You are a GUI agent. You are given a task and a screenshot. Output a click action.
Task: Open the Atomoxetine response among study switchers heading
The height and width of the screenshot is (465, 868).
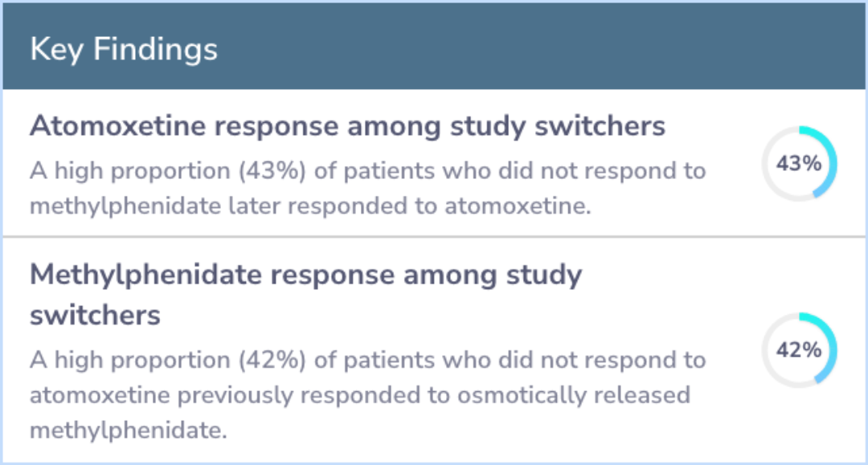point(347,126)
